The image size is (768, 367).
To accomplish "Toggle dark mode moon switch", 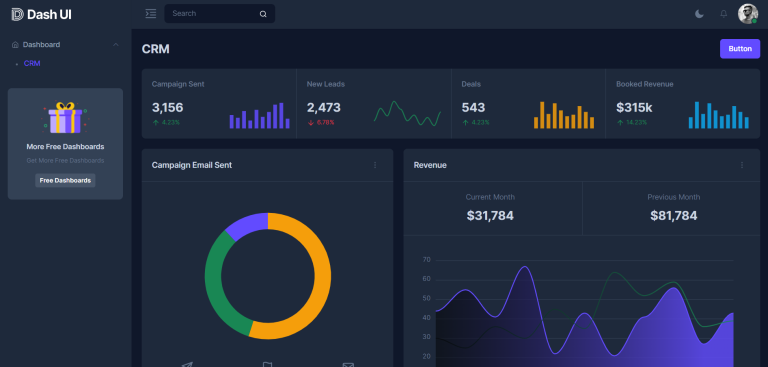I will 699,14.
